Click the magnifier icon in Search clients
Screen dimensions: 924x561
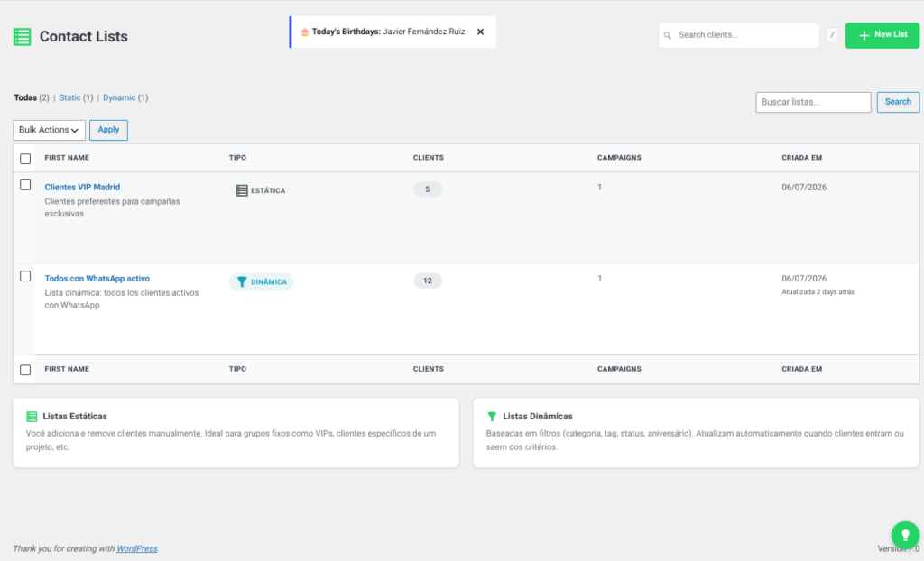pyautogui.click(x=668, y=35)
